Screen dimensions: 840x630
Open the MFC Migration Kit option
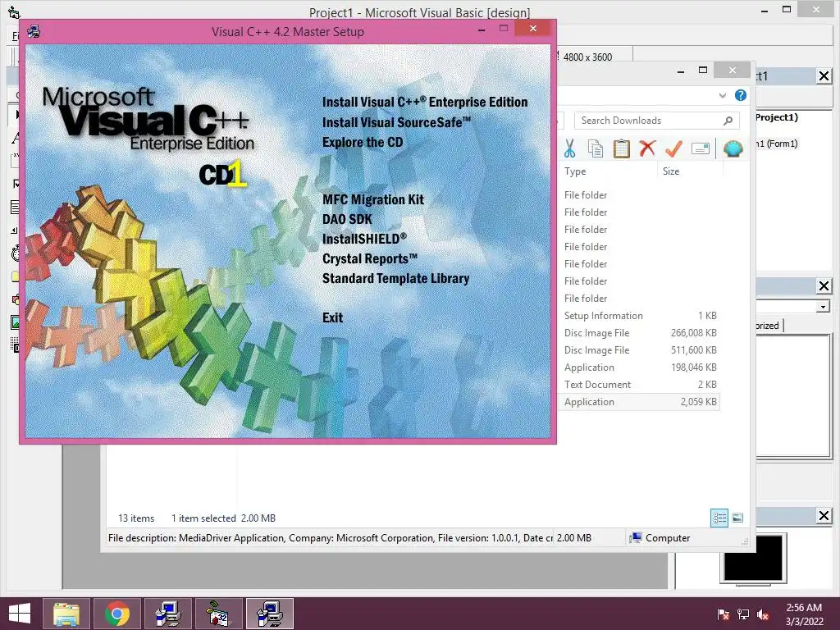click(x=373, y=199)
